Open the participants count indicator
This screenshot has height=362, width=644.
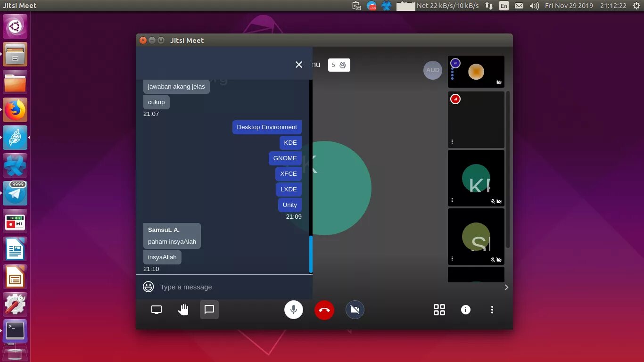[x=339, y=65]
